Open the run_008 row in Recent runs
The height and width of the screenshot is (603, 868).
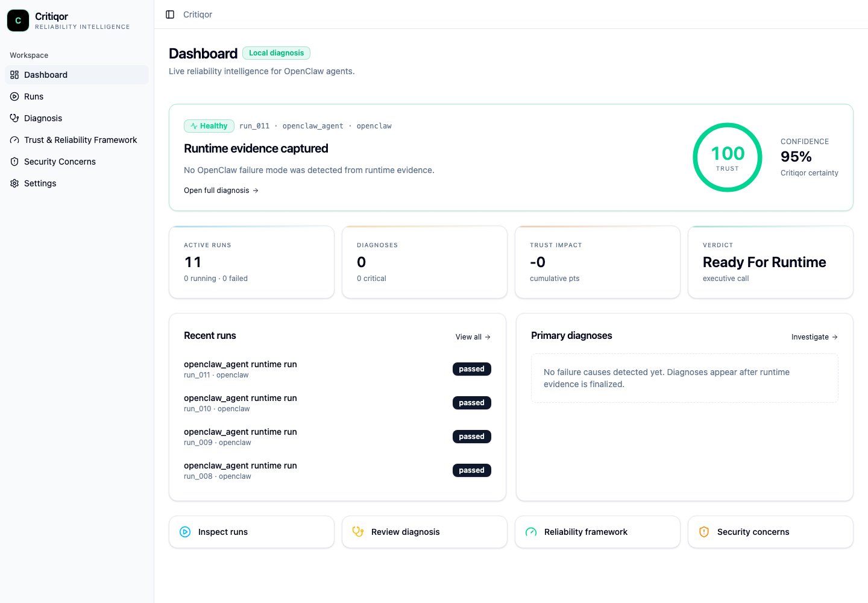coord(338,470)
